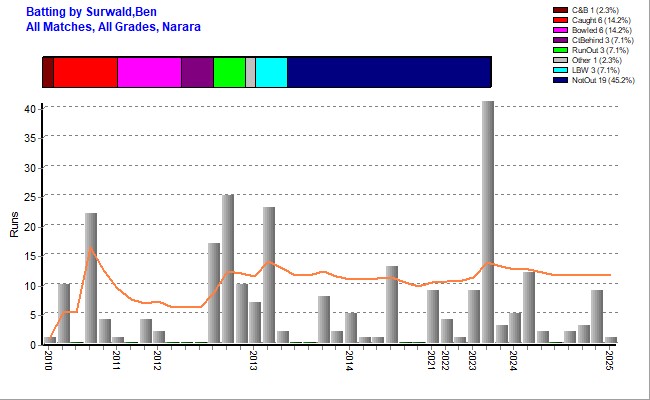Select the green RunOut segment of dismissal bar
This screenshot has width=650, height=400.
229,72
